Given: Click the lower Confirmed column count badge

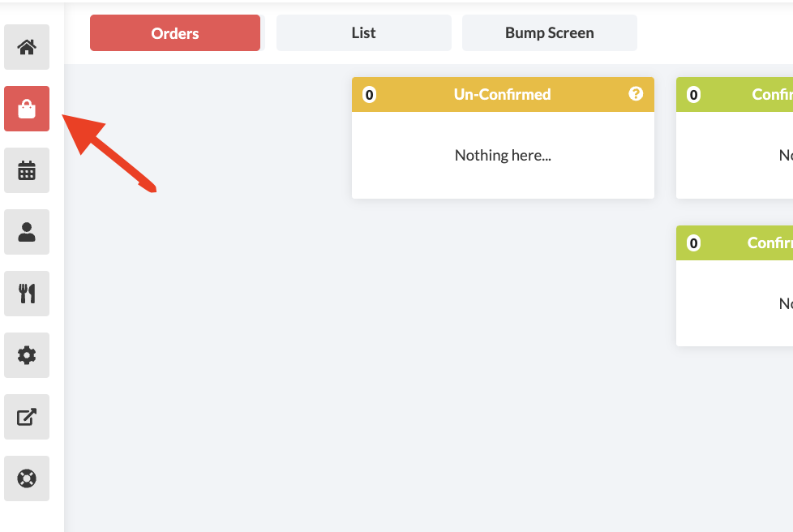Looking at the screenshot, I should 693,243.
